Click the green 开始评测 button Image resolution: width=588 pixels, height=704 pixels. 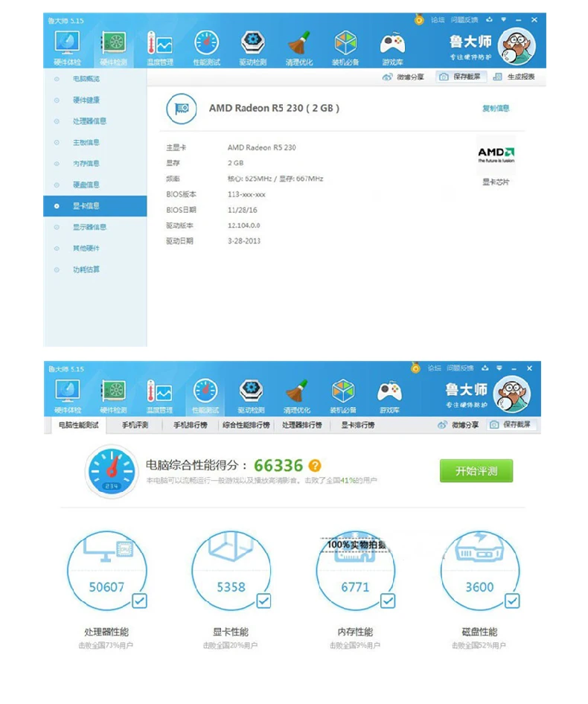476,471
